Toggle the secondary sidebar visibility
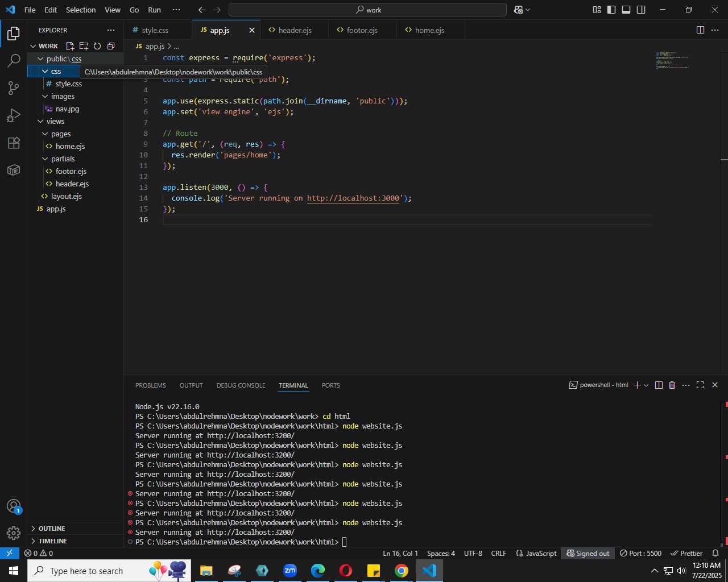The image size is (728, 582). 641,10
